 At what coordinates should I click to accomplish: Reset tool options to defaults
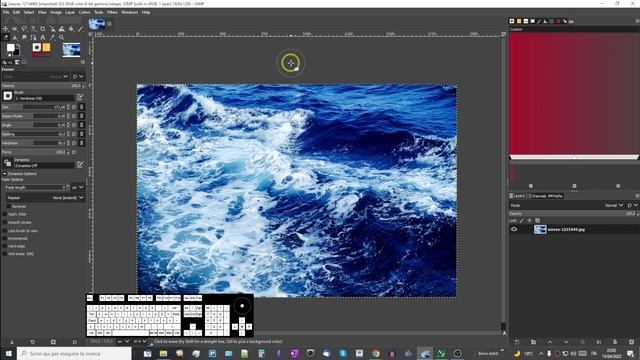[x=74, y=342]
